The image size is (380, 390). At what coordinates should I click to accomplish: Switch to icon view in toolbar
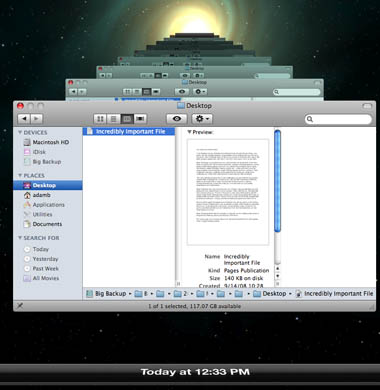click(100, 119)
